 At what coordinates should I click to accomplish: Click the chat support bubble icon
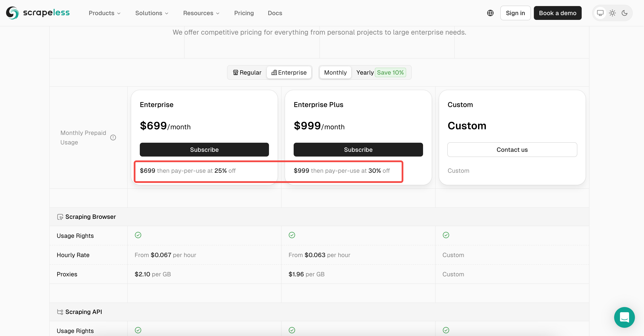(623, 317)
